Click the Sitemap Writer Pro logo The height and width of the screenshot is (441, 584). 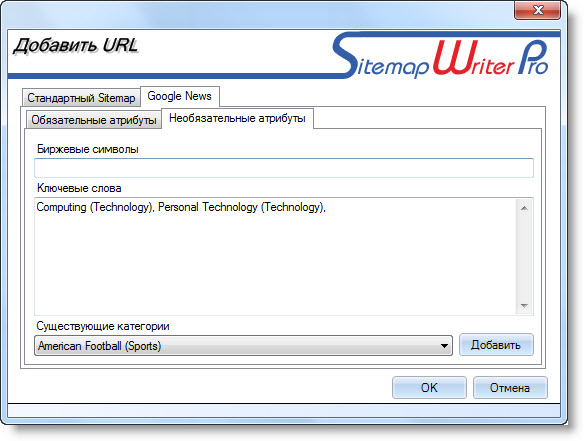441,56
